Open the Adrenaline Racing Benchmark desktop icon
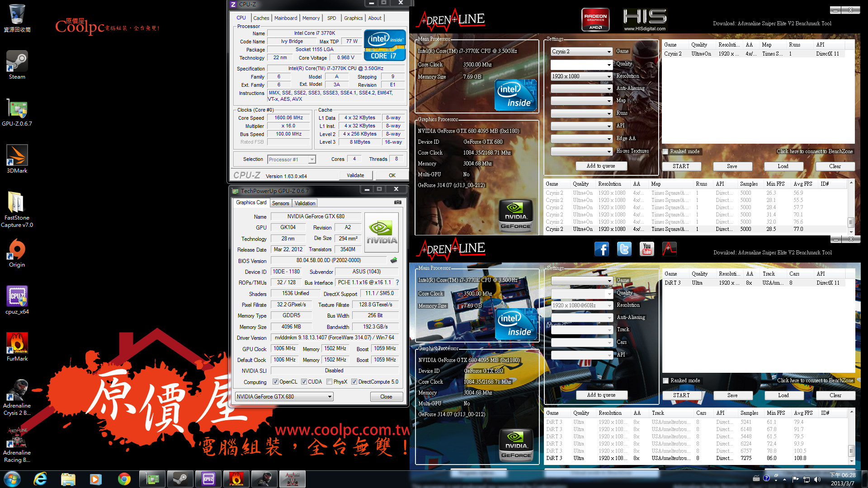The image size is (868, 488). click(x=17, y=445)
